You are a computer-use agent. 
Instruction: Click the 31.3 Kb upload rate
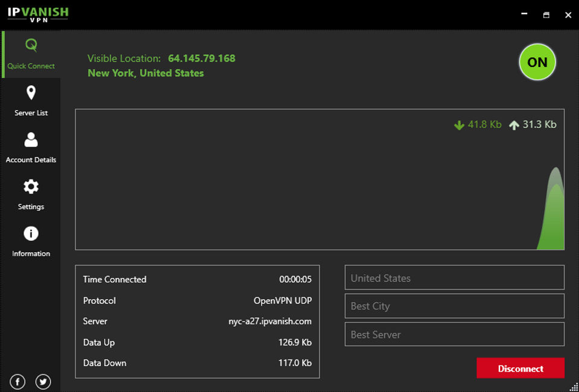click(x=539, y=124)
